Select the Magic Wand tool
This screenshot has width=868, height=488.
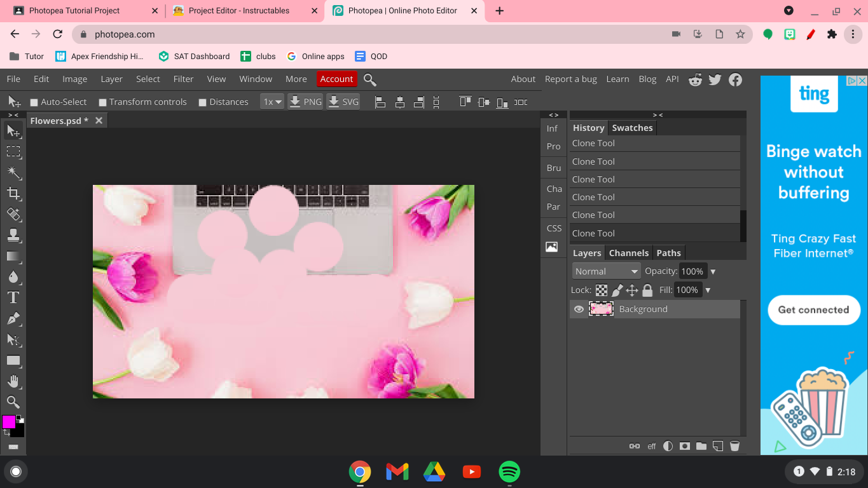tap(13, 173)
